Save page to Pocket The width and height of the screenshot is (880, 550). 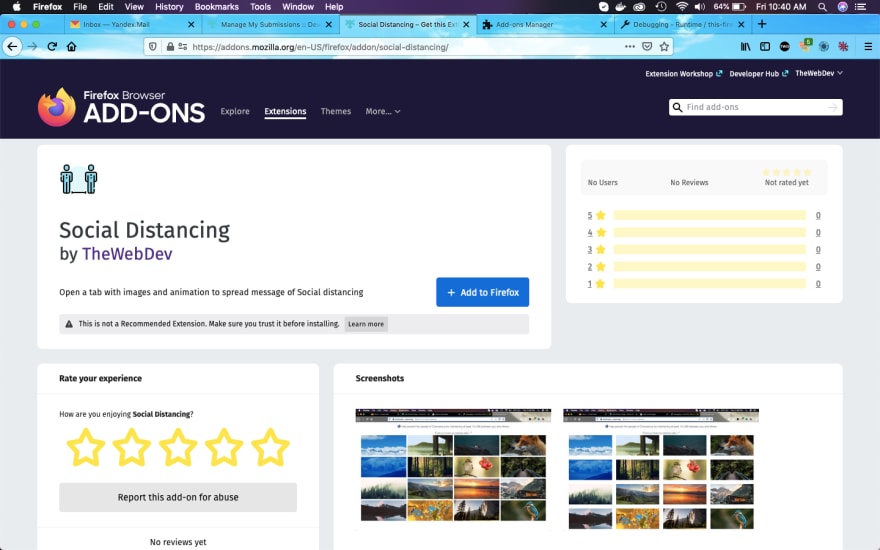tap(647, 47)
